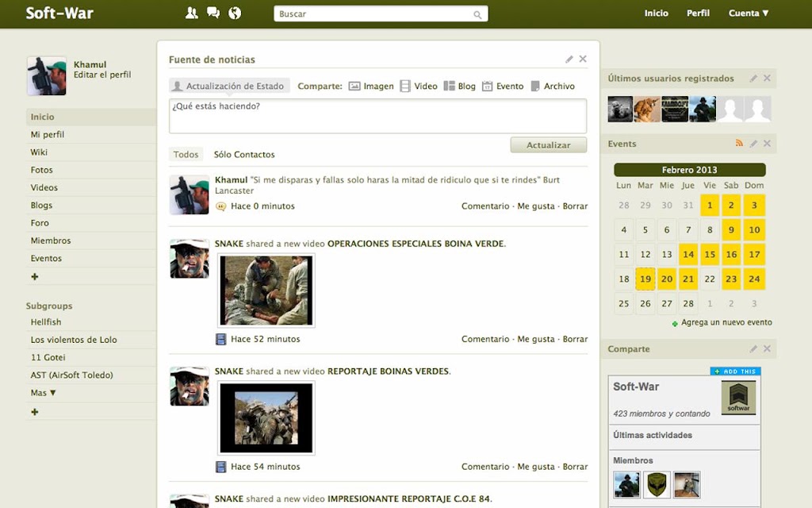This screenshot has width=812, height=508.
Task: Open first avatar in Últimos usuarios registrados
Action: tap(620, 109)
